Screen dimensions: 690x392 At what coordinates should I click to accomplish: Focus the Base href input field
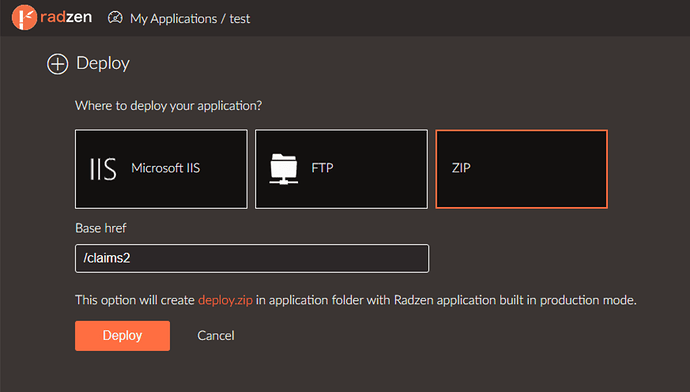click(x=252, y=258)
